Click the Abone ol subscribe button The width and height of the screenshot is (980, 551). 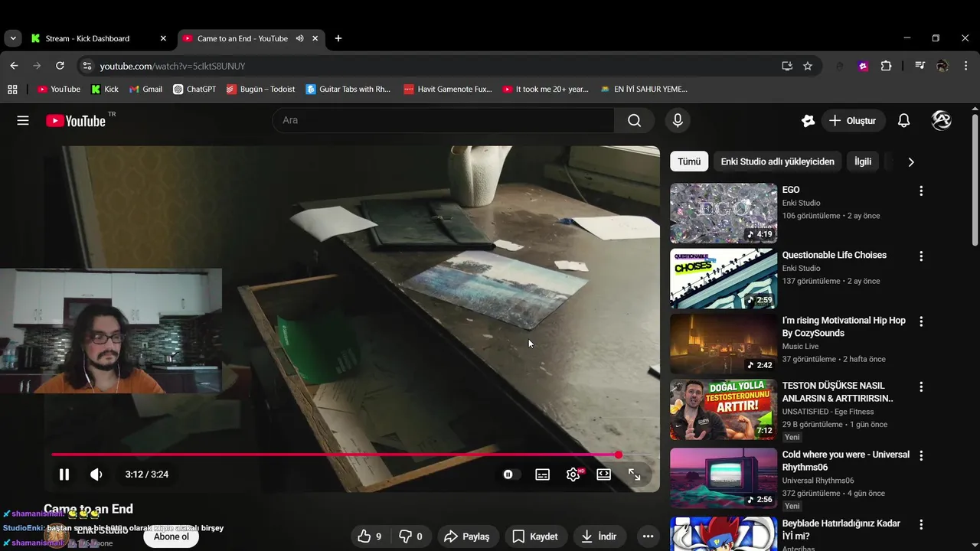click(x=171, y=536)
